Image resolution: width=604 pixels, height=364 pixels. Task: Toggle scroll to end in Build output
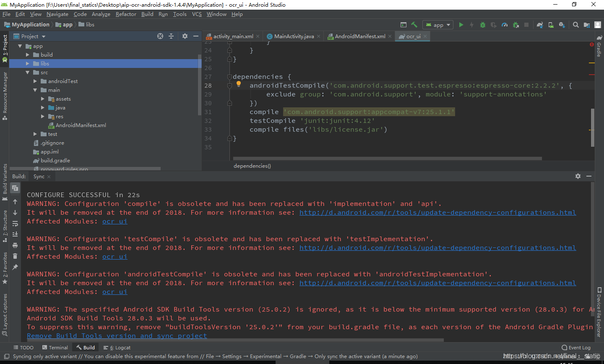click(15, 234)
